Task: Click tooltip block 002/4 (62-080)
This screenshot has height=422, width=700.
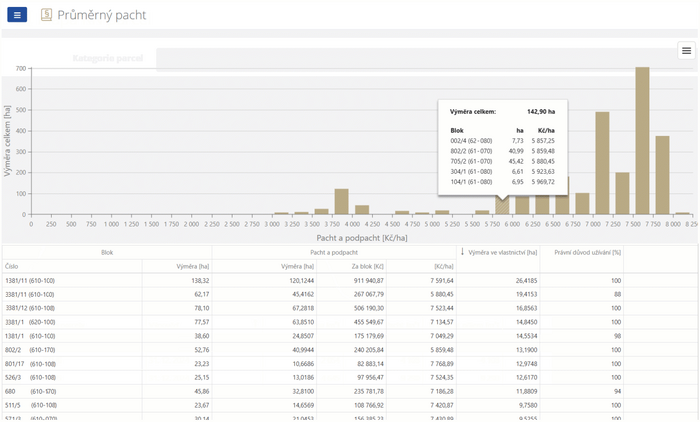Action: point(471,141)
